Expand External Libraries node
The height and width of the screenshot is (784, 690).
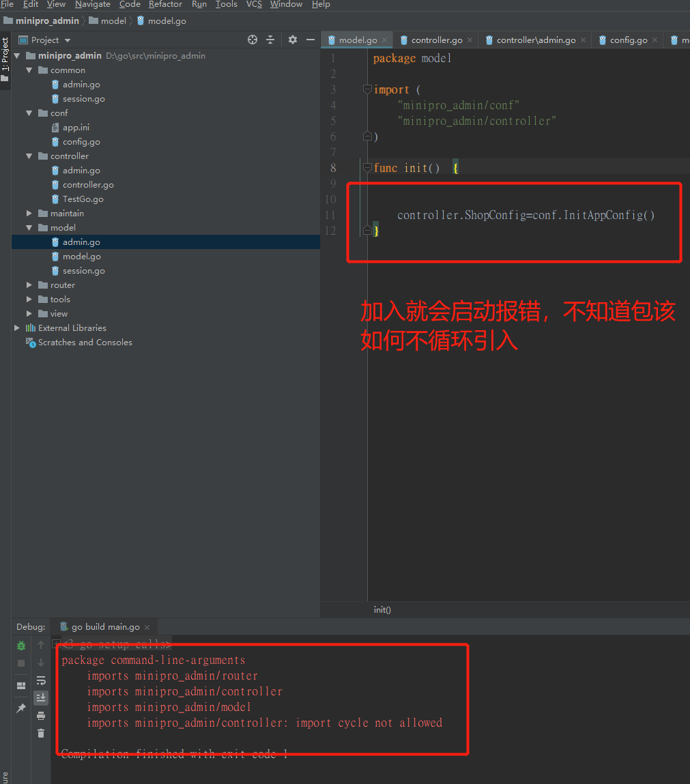click(x=17, y=328)
